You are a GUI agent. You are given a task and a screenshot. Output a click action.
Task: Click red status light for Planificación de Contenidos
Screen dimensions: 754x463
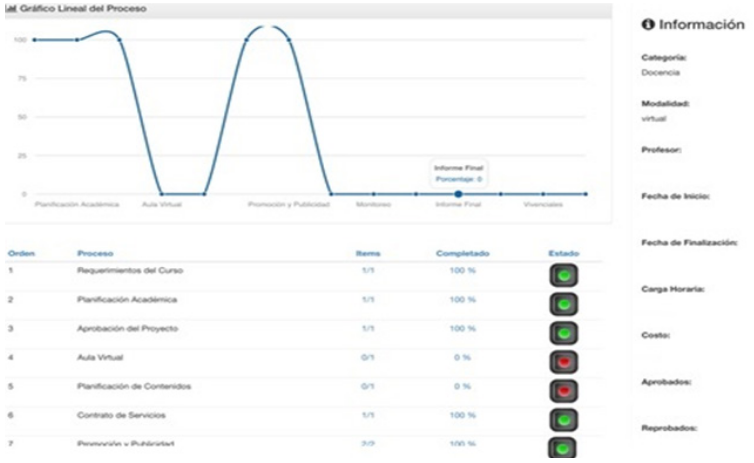(563, 390)
